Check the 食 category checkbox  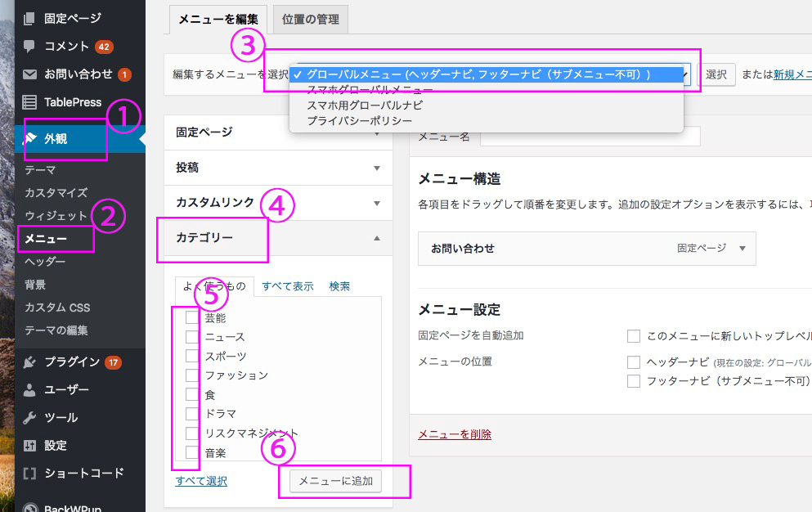192,394
